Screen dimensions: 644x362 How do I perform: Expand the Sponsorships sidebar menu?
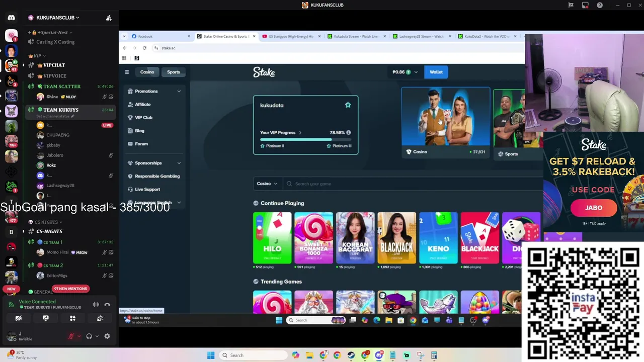(154, 163)
